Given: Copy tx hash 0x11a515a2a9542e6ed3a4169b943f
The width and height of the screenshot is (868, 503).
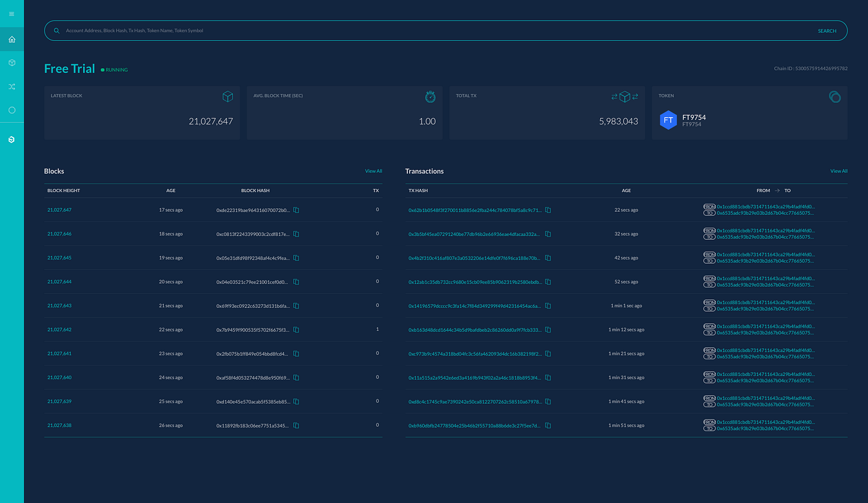Looking at the screenshot, I should (x=548, y=377).
